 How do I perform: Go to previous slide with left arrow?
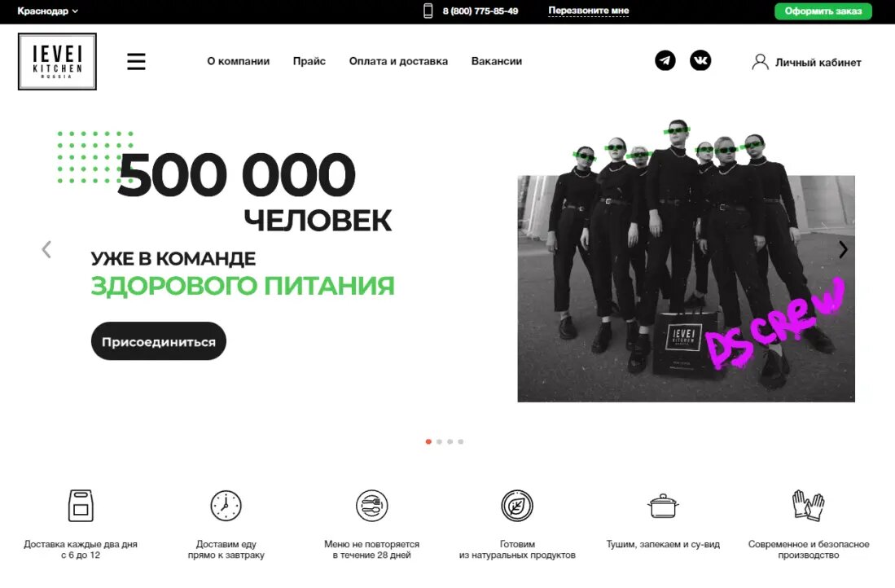coord(46,249)
